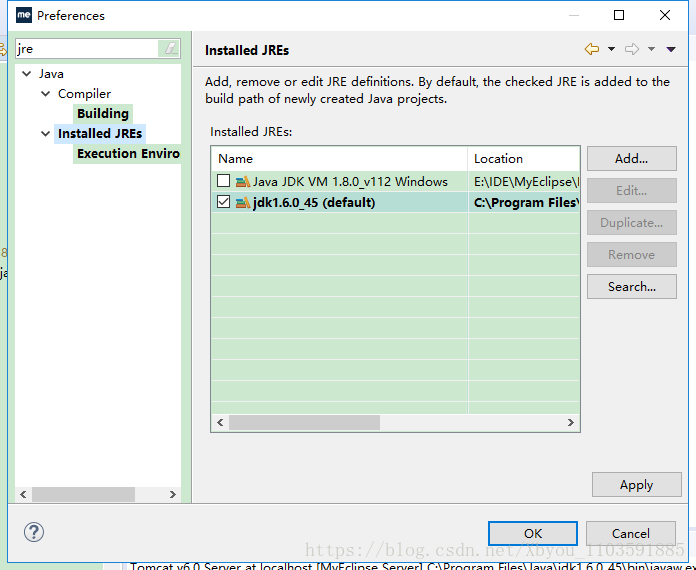Click the Remove button

[632, 254]
